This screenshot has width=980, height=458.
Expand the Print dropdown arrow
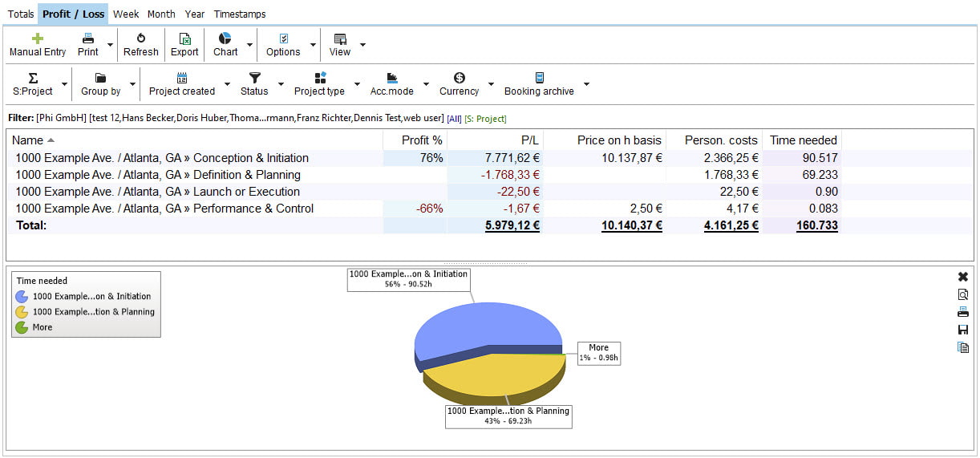coord(110,45)
